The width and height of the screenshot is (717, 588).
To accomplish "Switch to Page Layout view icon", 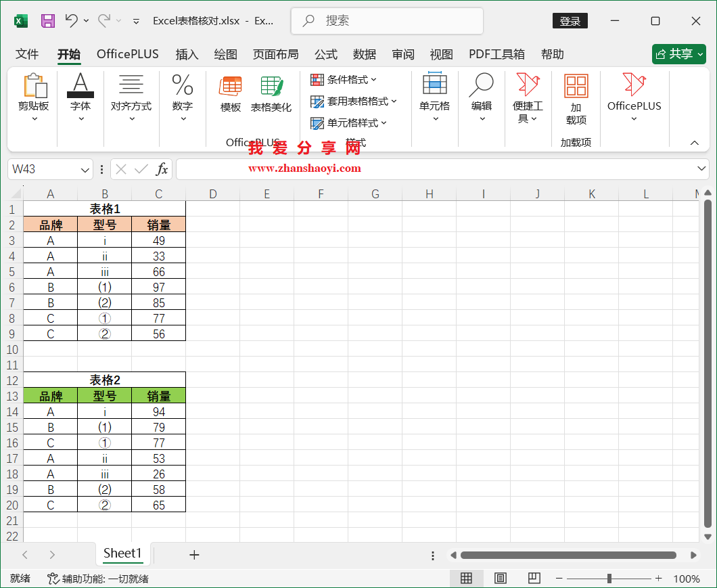I will [x=501, y=579].
